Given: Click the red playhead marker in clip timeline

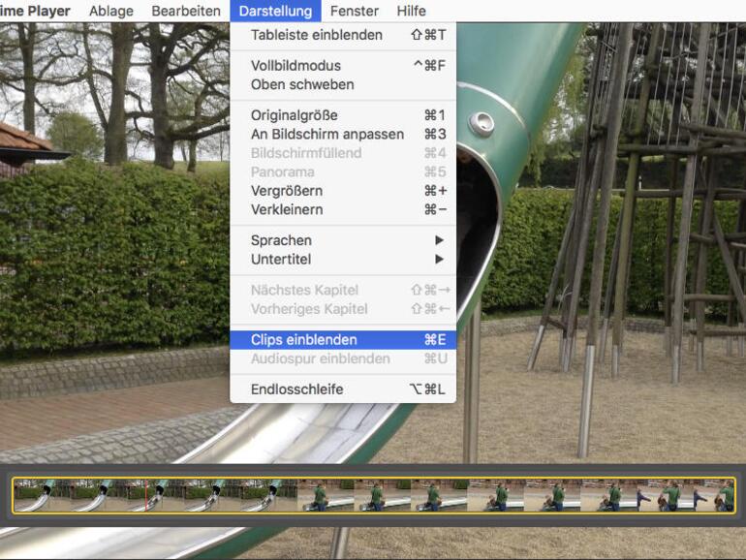Looking at the screenshot, I should click(146, 495).
